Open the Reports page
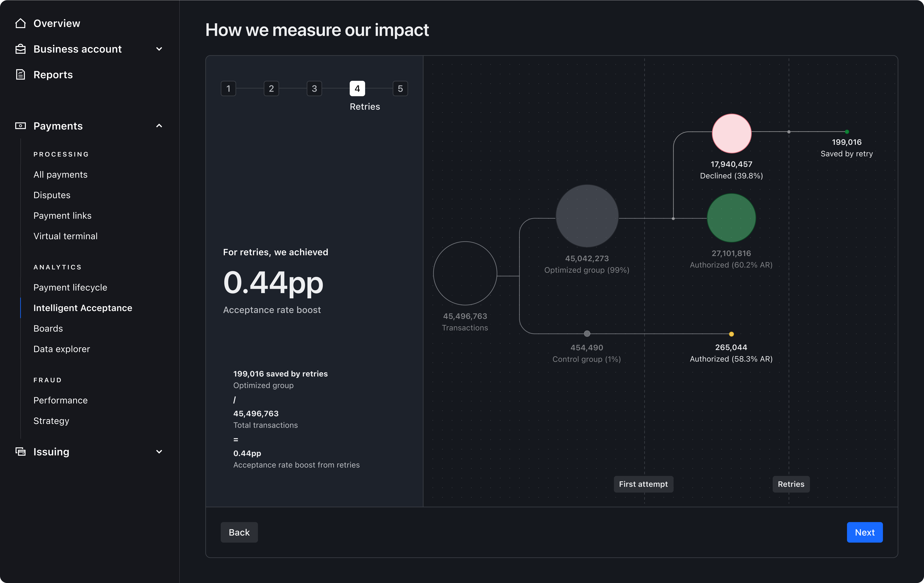 [53, 74]
